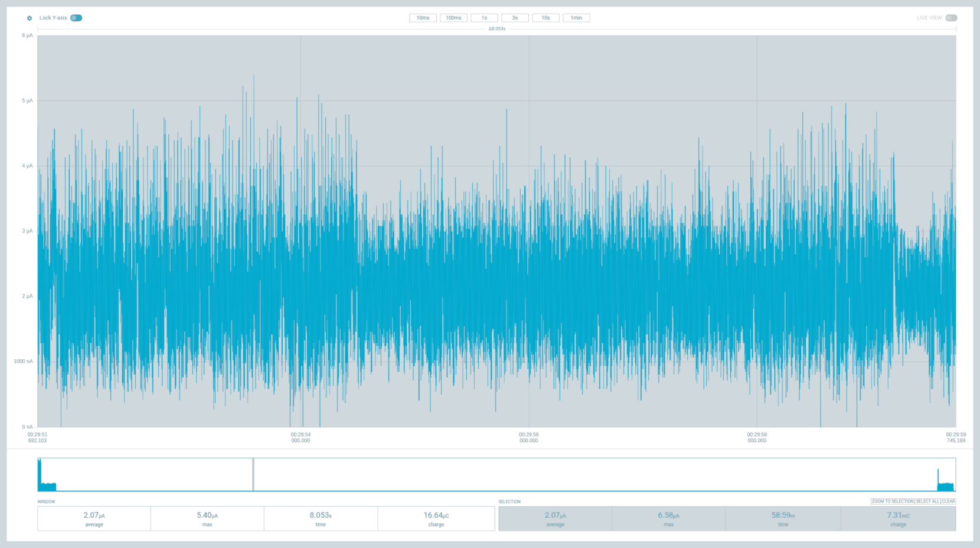This screenshot has height=548, width=980.
Task: Set time window to 1min
Action: click(576, 18)
